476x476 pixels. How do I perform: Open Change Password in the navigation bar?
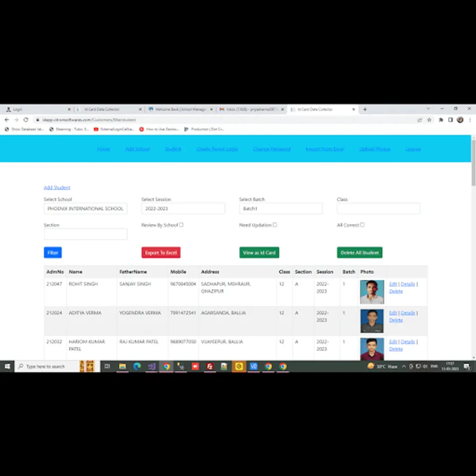272,149
